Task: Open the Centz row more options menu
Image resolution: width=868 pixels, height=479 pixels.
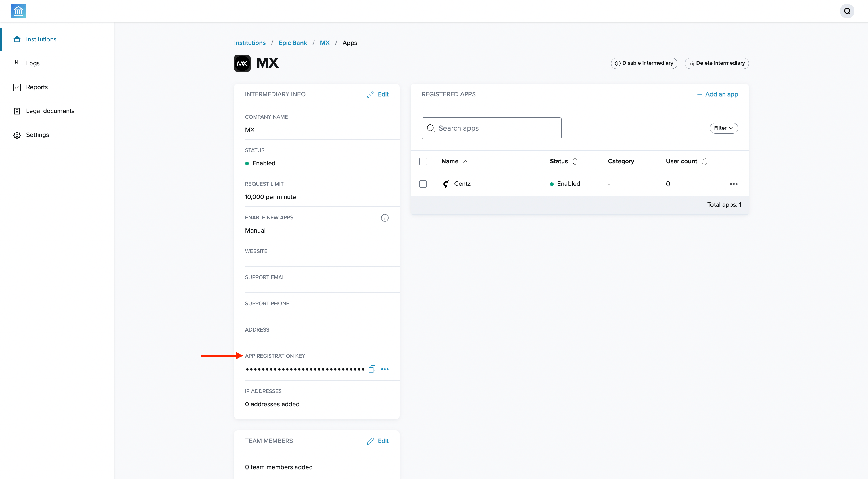Action: pos(733,184)
